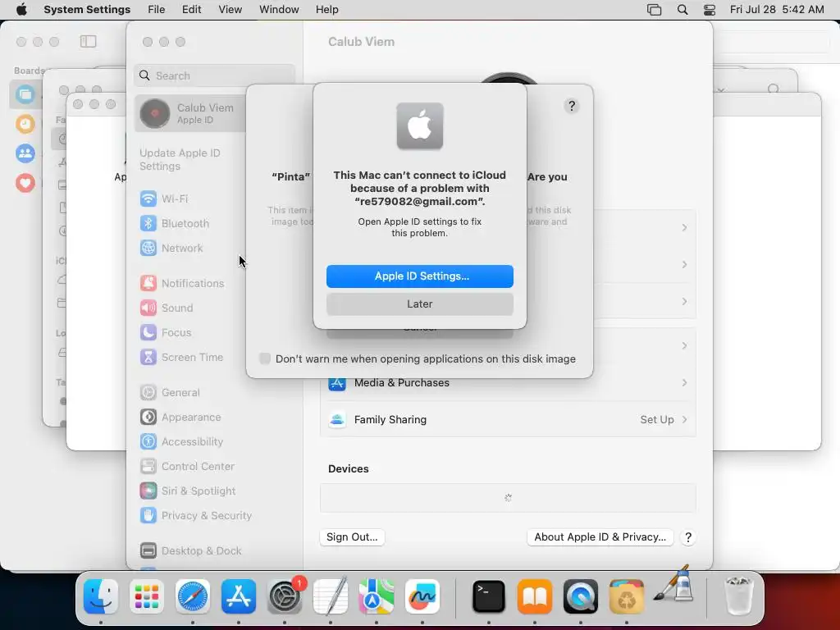Screen dimensions: 840x630
Task: Click the date and time in menu bar
Action: tap(777, 10)
